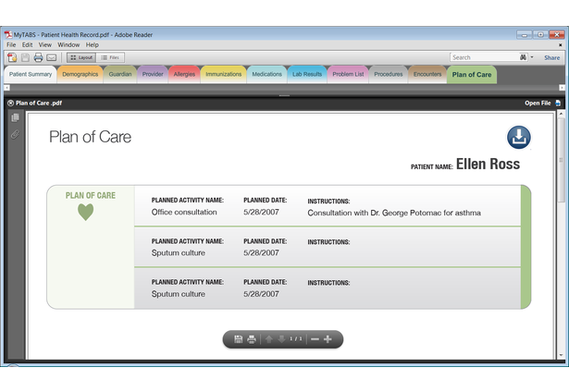Click the Open File text button
Screen dimensions: 569x392
point(538,103)
